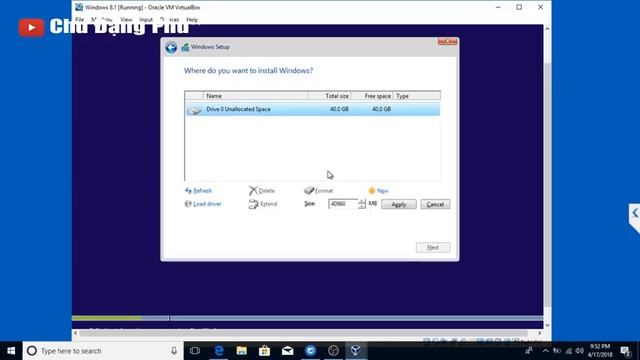Image resolution: width=640 pixels, height=360 pixels.
Task: Open the VirtualBox File menu
Action: pyautogui.click(x=80, y=19)
